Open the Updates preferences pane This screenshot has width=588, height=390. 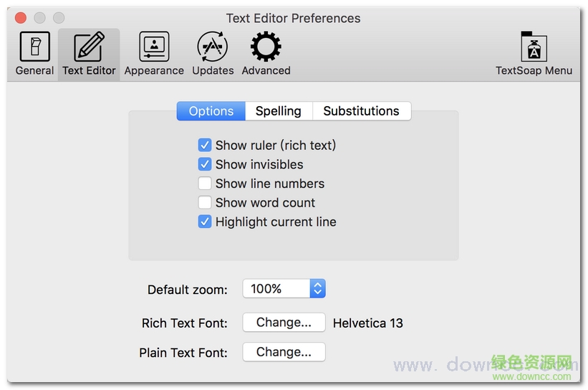(x=213, y=53)
